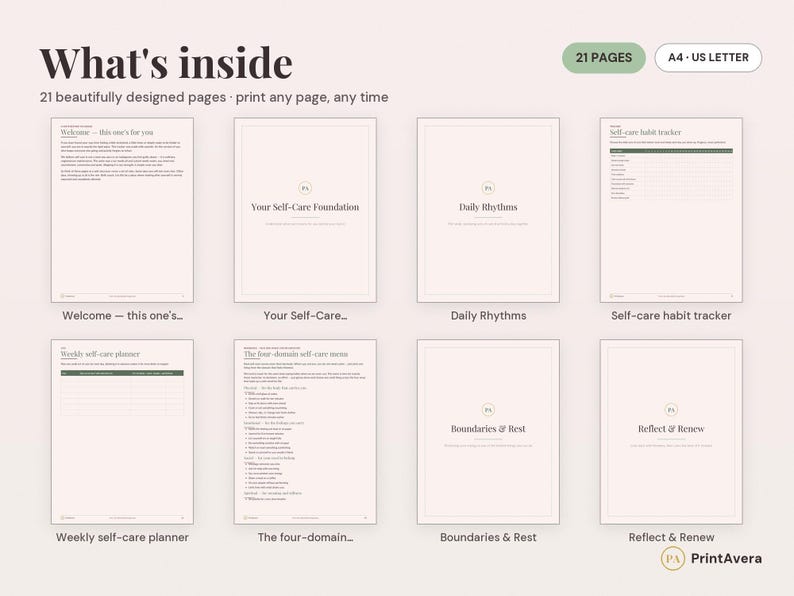This screenshot has width=794, height=596.
Task: Click the "What's inside" heading
Action: click(x=166, y=63)
